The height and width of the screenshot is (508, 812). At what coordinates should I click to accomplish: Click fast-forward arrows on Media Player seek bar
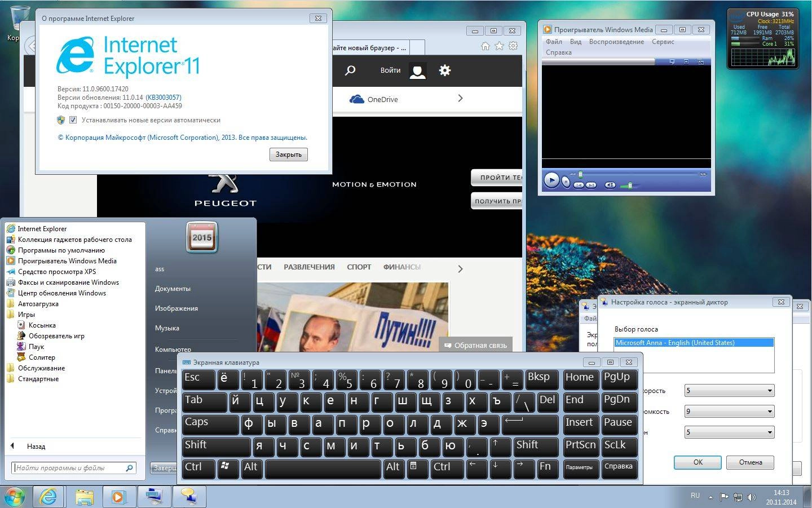(x=703, y=174)
